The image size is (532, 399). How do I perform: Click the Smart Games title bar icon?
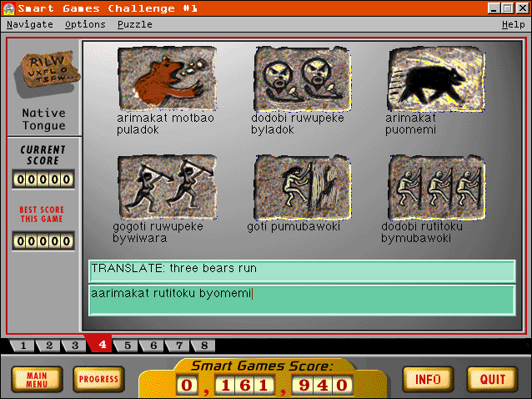8,8
